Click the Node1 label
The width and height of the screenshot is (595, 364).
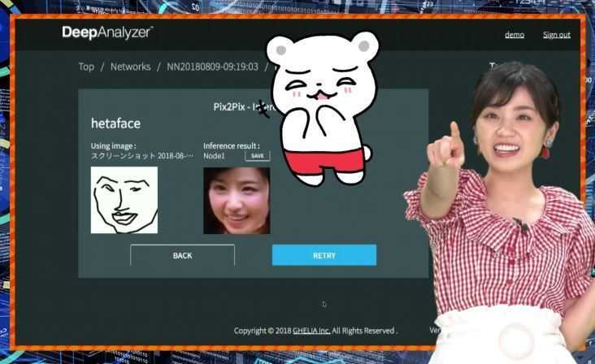(214, 156)
